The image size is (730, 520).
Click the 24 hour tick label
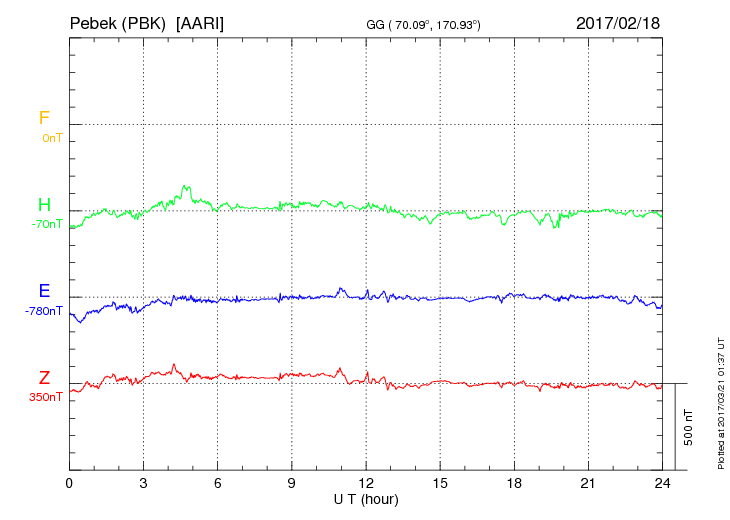click(x=662, y=483)
